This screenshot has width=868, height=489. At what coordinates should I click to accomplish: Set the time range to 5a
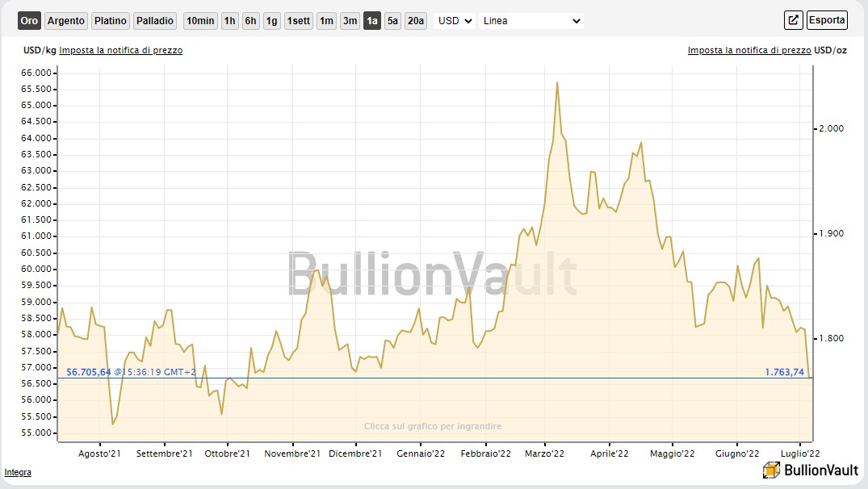click(392, 21)
